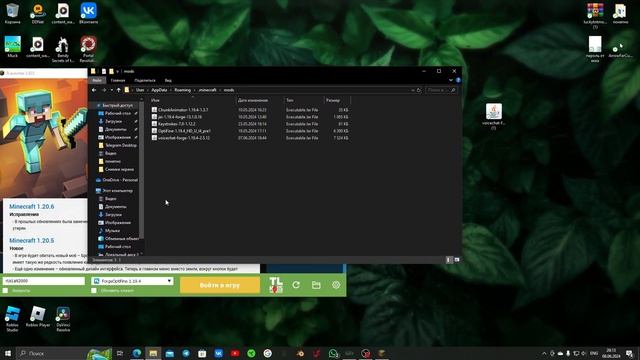Screen dimensions: 640x360
Task: Toggle the Аккаунты checkbox in launcher
Action: [x=5, y=291]
